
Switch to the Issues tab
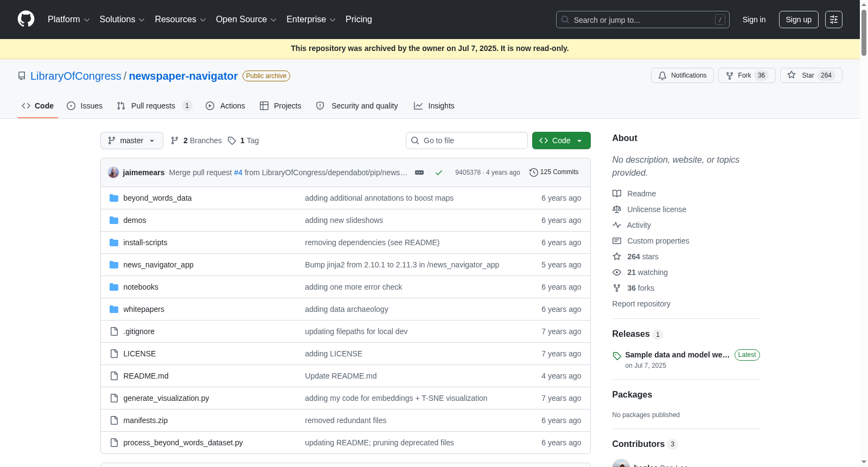(x=85, y=106)
